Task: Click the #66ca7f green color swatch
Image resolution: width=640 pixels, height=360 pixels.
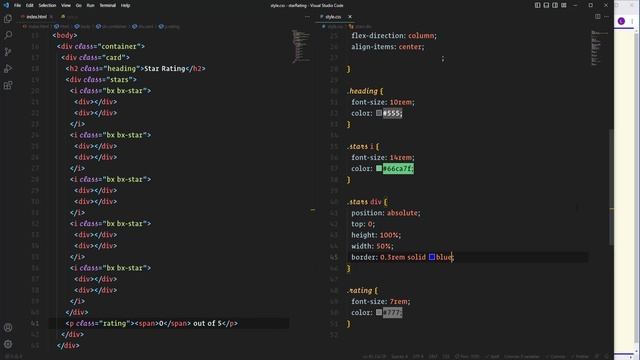Action: coord(379,168)
